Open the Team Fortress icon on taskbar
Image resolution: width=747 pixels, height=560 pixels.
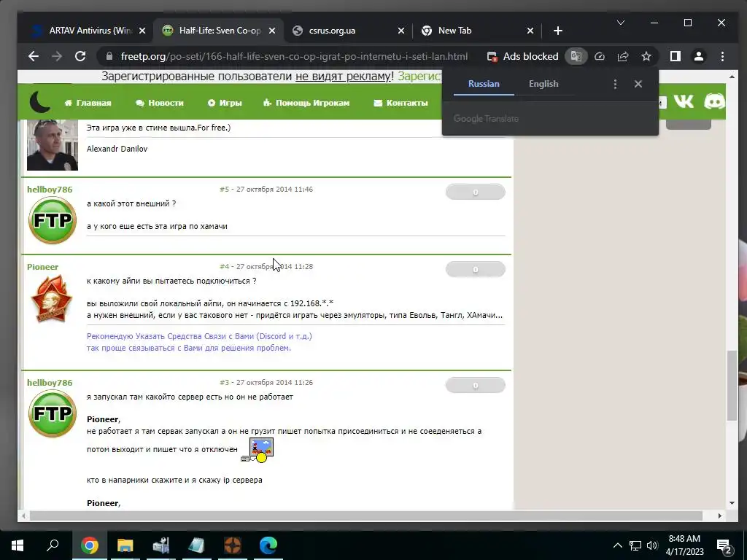tap(233, 545)
